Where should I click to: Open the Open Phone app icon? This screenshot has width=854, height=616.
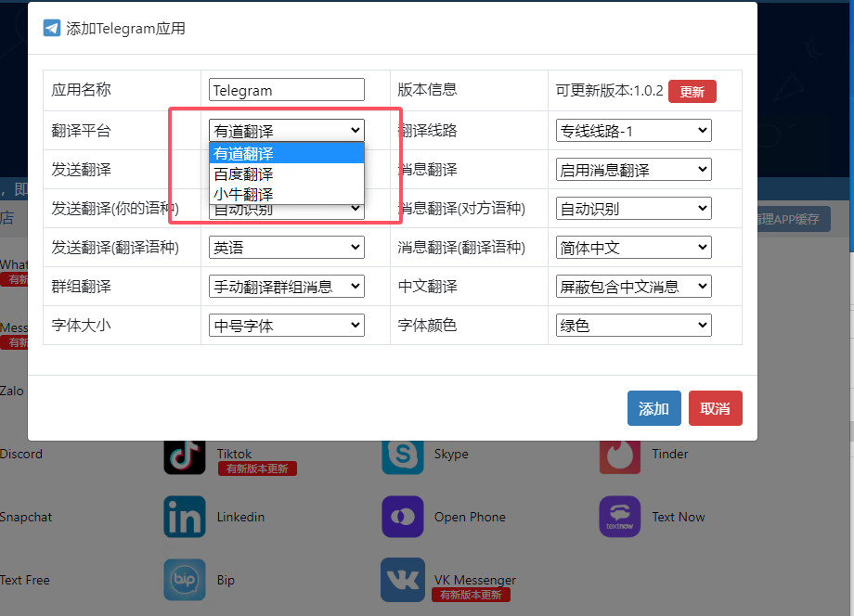point(403,517)
